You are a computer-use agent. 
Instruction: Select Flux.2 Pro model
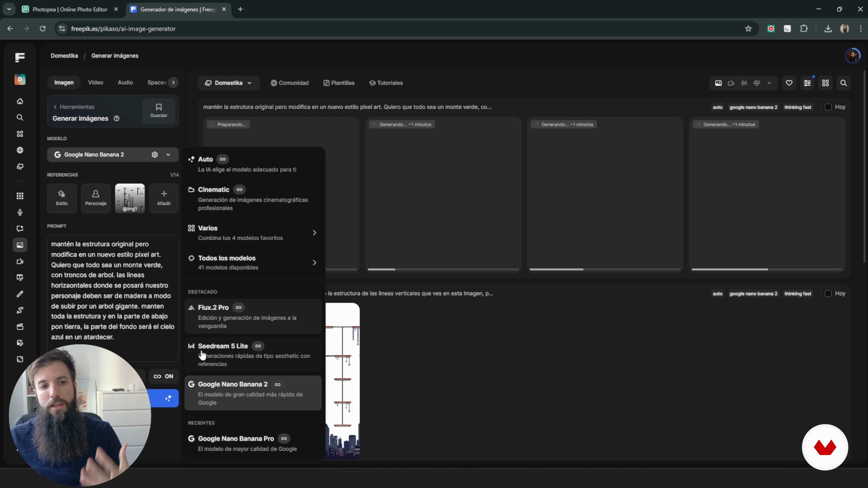[x=253, y=316]
